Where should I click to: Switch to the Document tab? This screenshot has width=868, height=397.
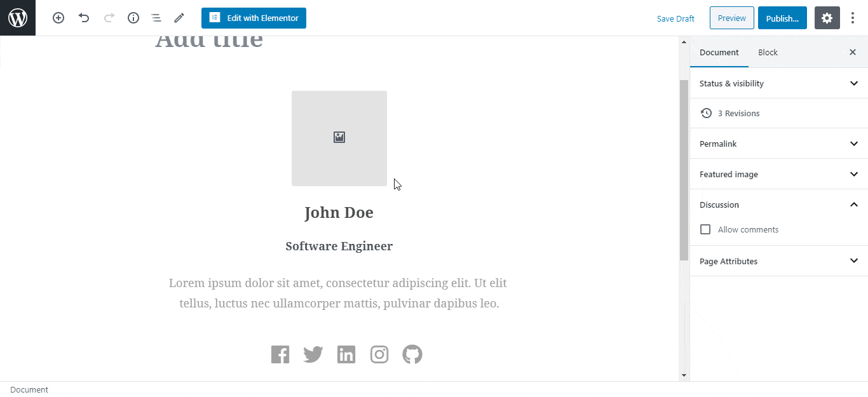point(719,52)
